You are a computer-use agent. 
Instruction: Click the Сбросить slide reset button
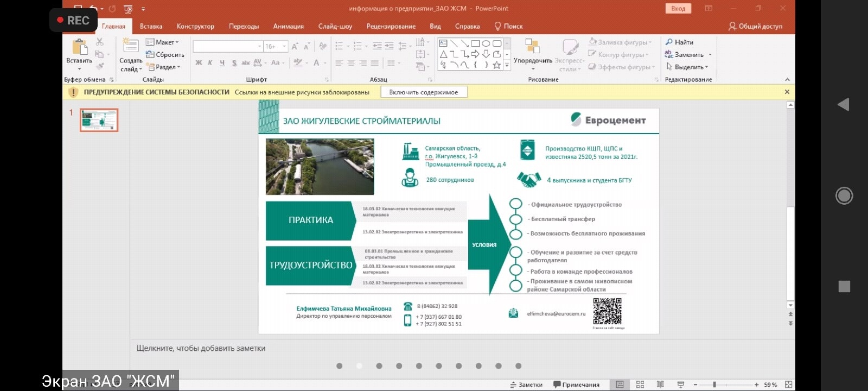pyautogui.click(x=165, y=54)
